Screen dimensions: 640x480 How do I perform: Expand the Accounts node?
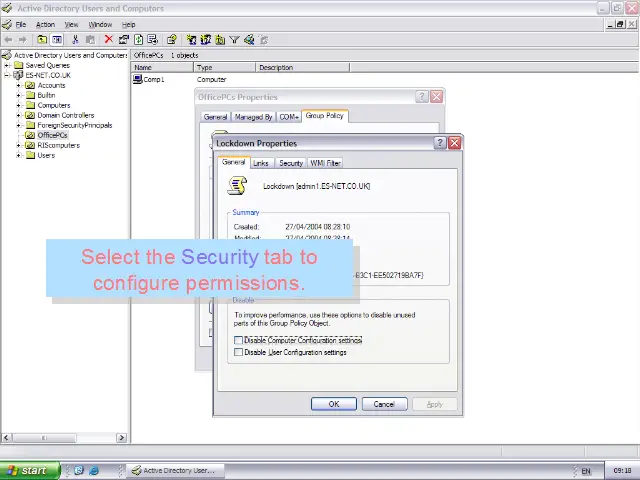(18, 85)
